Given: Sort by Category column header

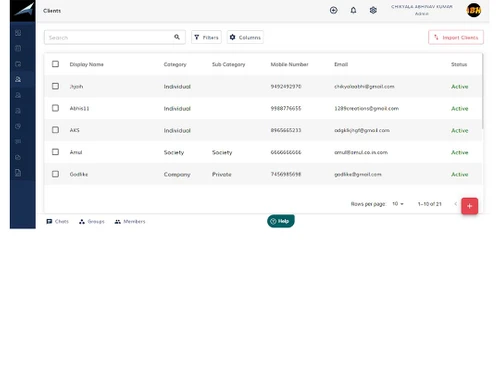Looking at the screenshot, I should (175, 64).
